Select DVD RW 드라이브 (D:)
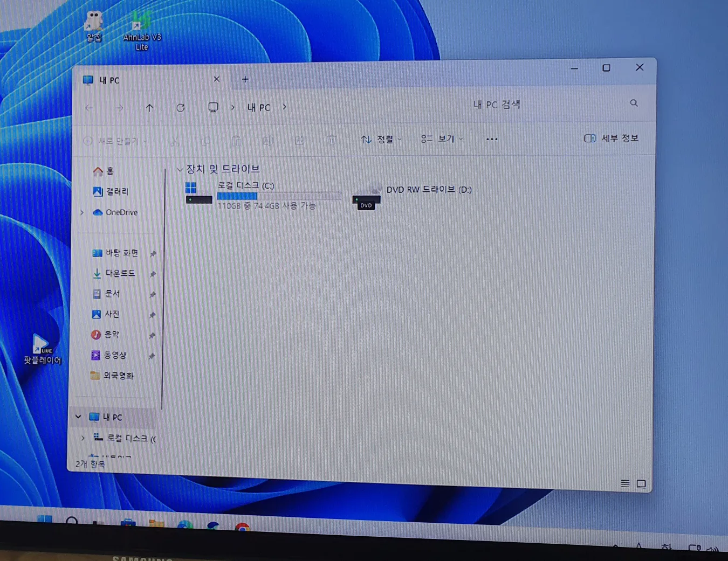728x561 pixels. point(413,196)
